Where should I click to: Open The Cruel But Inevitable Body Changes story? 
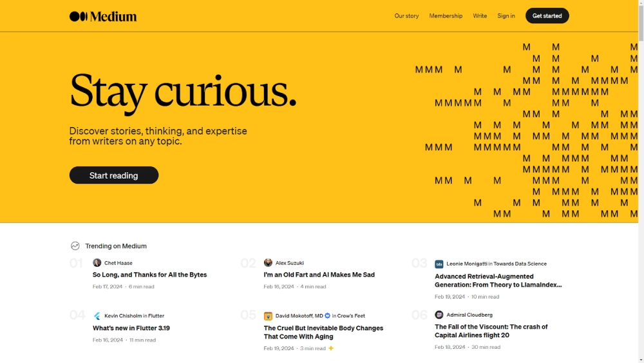(323, 332)
